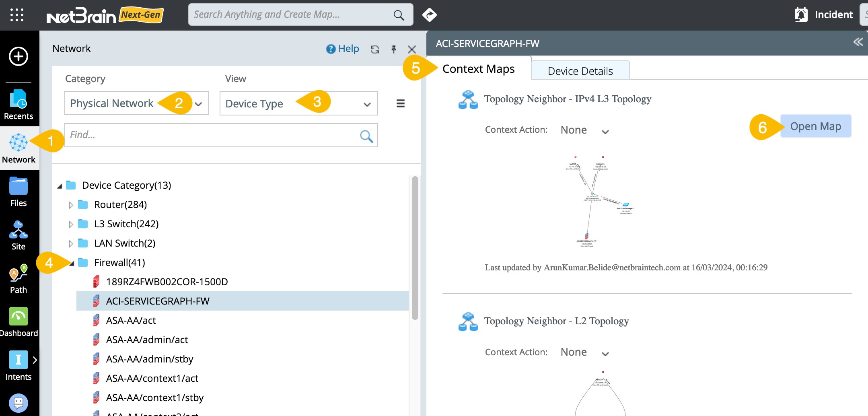Pin the Network pane
868x416 pixels.
pos(394,49)
